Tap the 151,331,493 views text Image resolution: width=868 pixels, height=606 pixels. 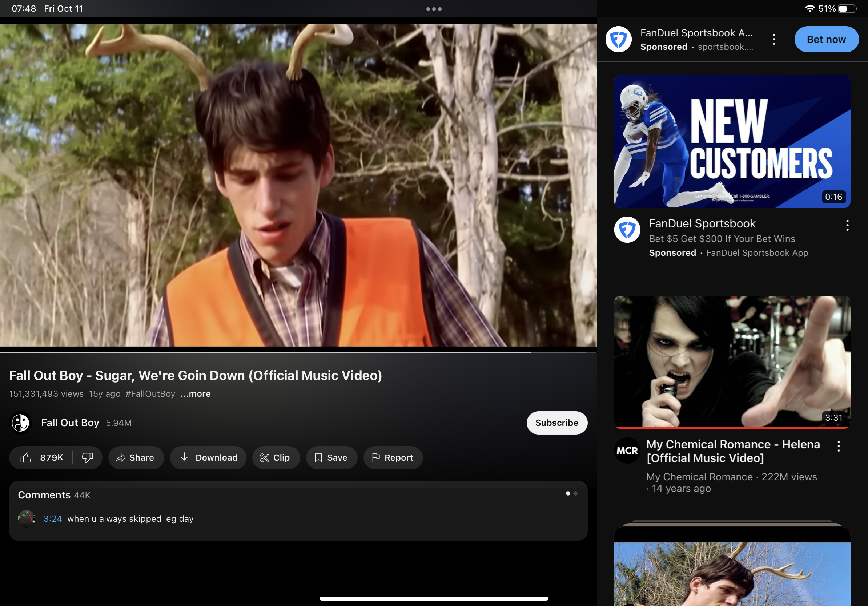coord(47,394)
